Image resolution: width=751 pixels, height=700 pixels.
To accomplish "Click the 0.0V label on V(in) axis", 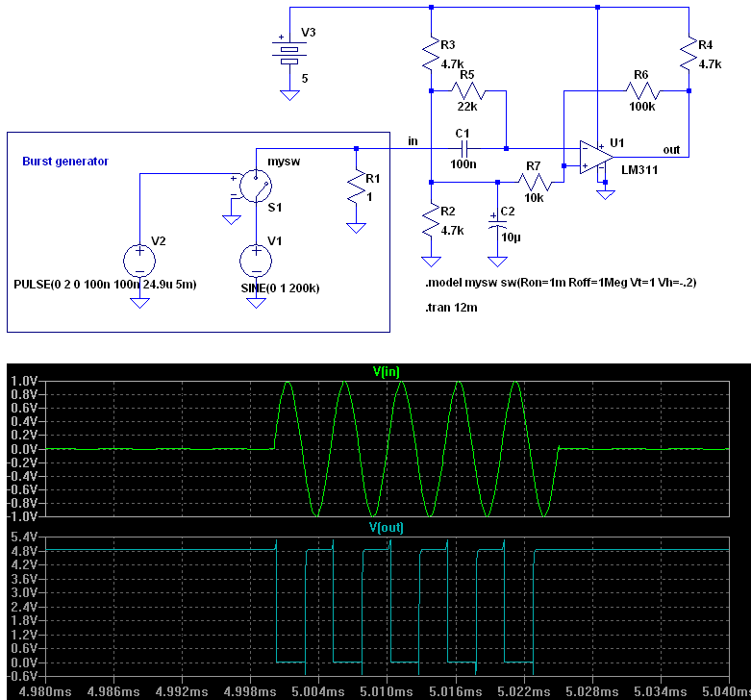I will [24, 449].
